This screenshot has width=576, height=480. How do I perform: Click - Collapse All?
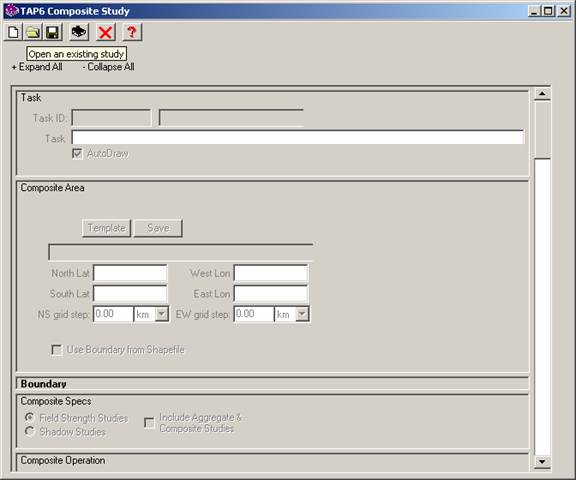(108, 67)
